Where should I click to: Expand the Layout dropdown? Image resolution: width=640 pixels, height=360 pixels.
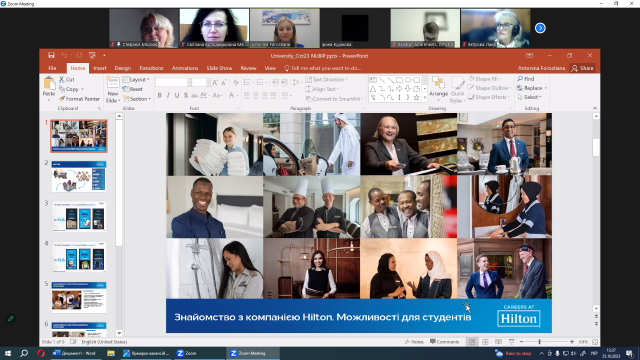coord(136,80)
